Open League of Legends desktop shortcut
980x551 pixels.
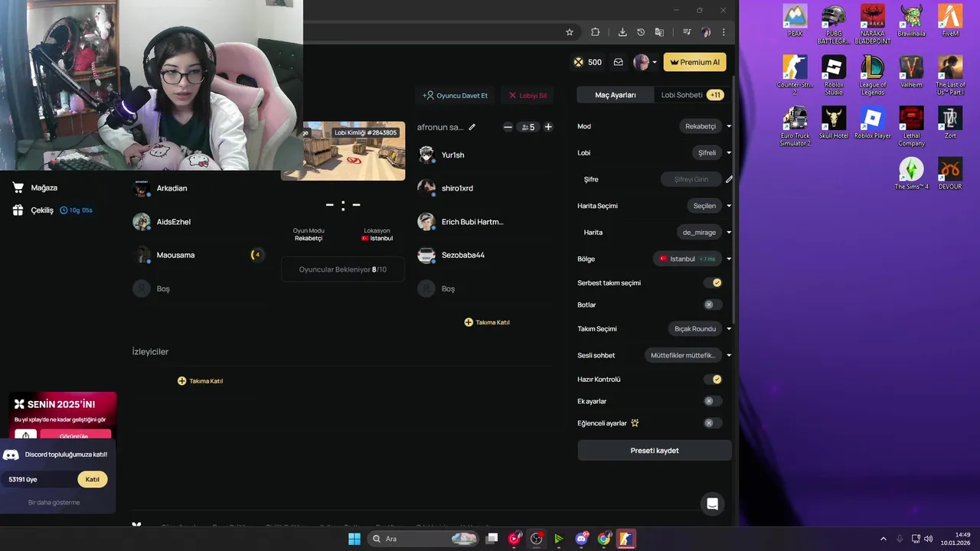point(873,75)
